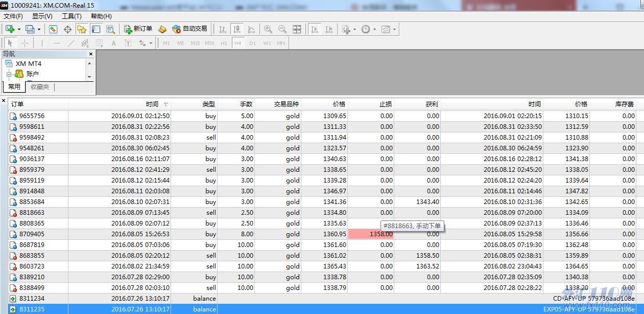Select the text label tool

pyautogui.click(x=128, y=43)
